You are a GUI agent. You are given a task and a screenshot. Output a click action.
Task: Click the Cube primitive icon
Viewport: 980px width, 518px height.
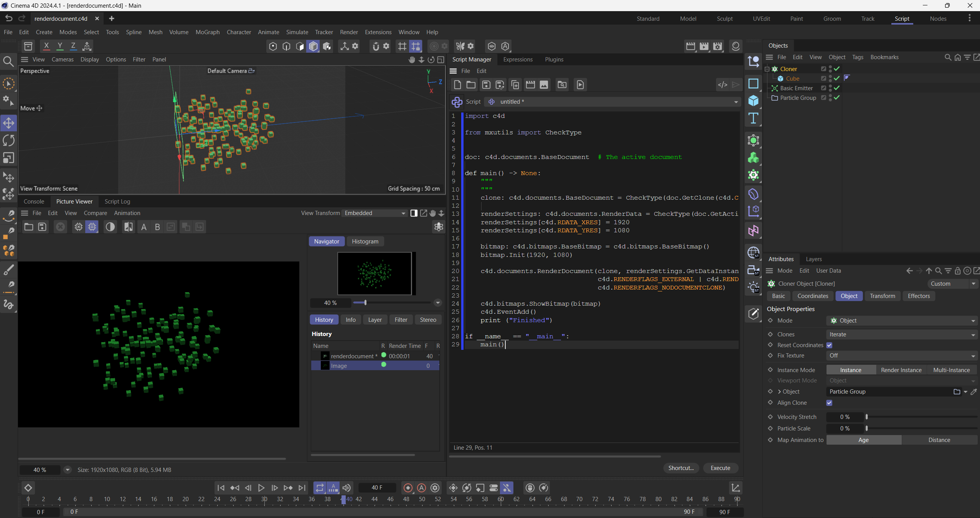(x=753, y=101)
